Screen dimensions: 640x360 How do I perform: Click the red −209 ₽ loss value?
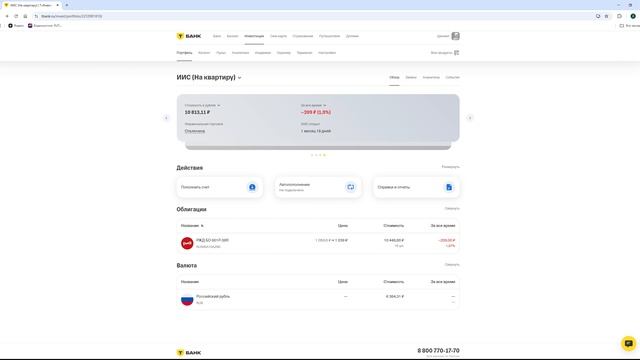[316, 112]
